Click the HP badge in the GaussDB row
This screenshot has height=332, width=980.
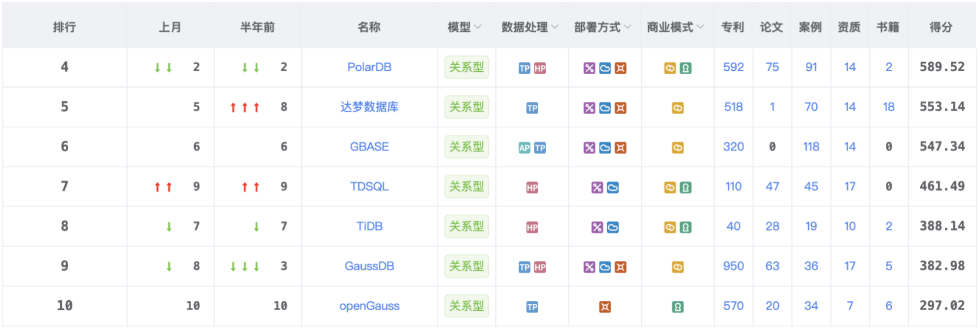click(x=540, y=267)
